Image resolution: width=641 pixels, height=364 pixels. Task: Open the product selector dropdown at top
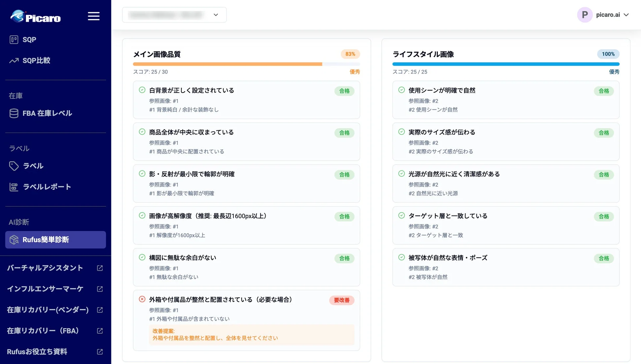(x=174, y=15)
